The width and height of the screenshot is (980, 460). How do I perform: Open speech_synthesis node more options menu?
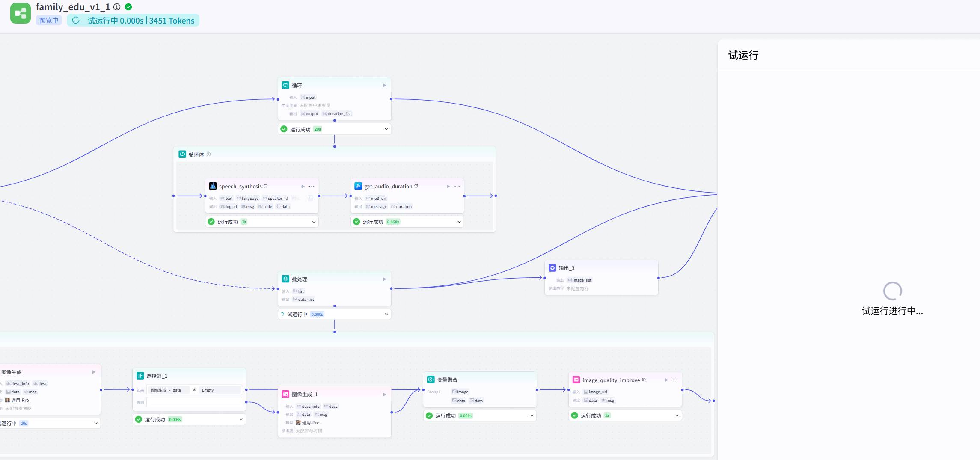[x=312, y=187]
